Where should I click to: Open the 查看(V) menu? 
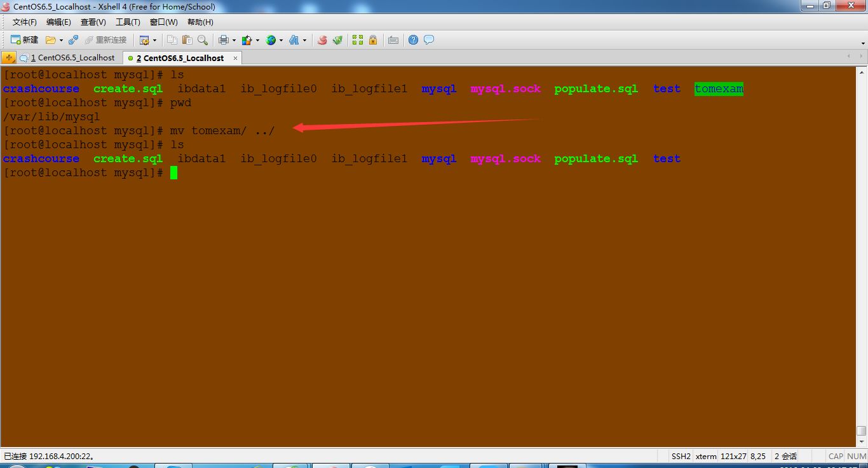(x=93, y=22)
